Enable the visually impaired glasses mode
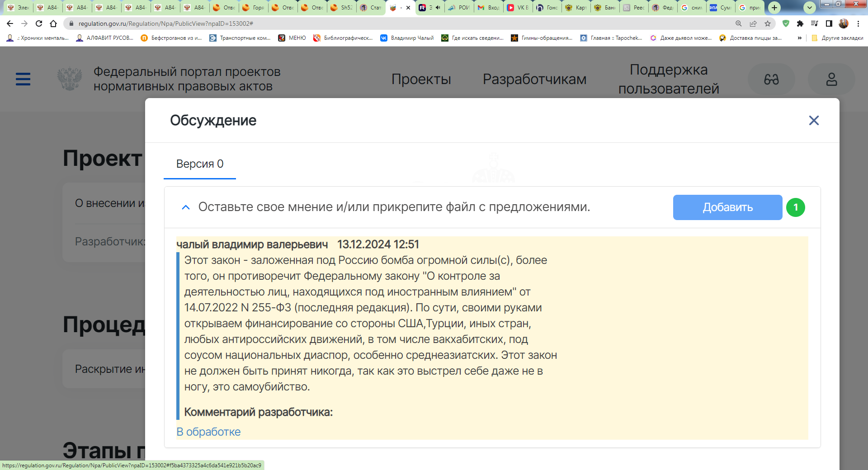This screenshot has width=868, height=470. pyautogui.click(x=771, y=80)
